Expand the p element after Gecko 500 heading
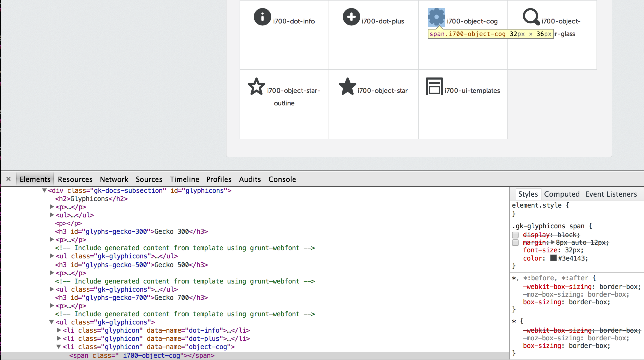The height and width of the screenshot is (360, 644). pos(52,273)
